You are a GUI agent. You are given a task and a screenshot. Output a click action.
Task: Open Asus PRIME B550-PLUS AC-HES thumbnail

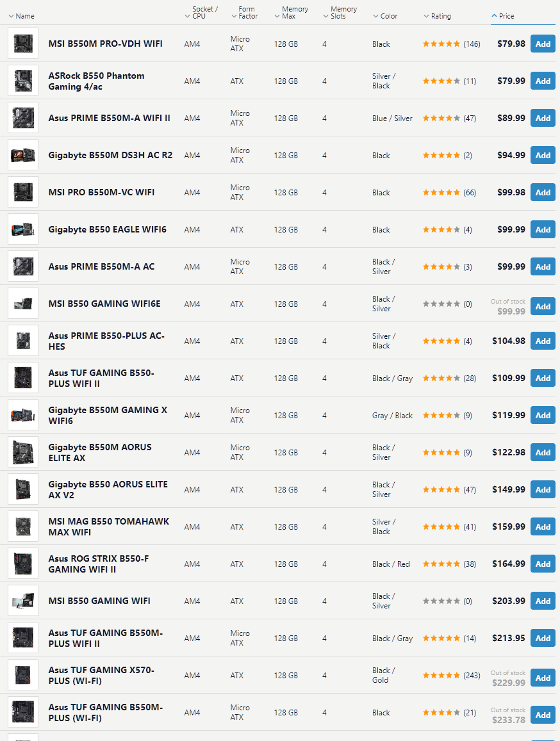23,341
